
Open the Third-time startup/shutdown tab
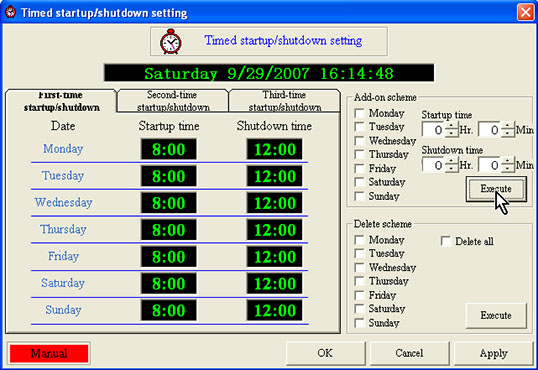[284, 101]
